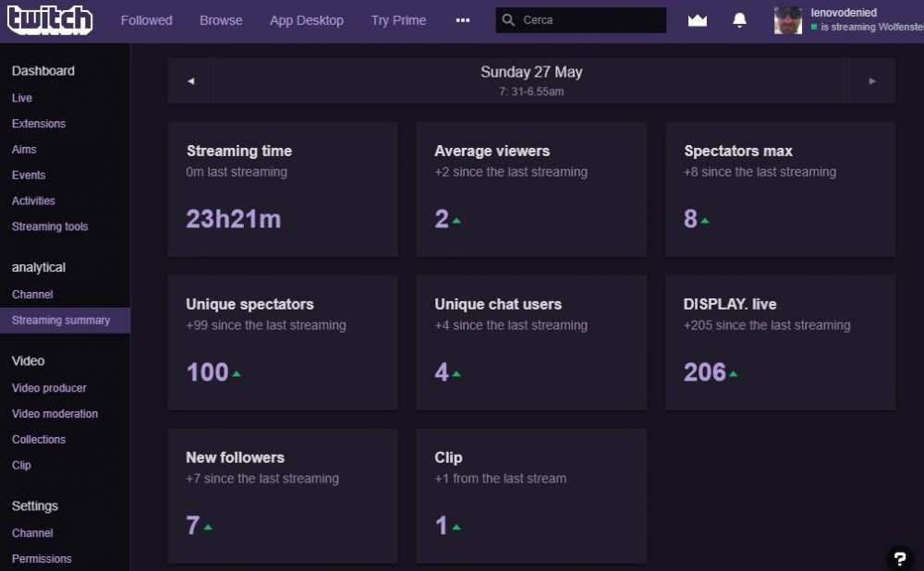924x571 pixels.
Task: Open App Desktop link
Action: pos(307,20)
